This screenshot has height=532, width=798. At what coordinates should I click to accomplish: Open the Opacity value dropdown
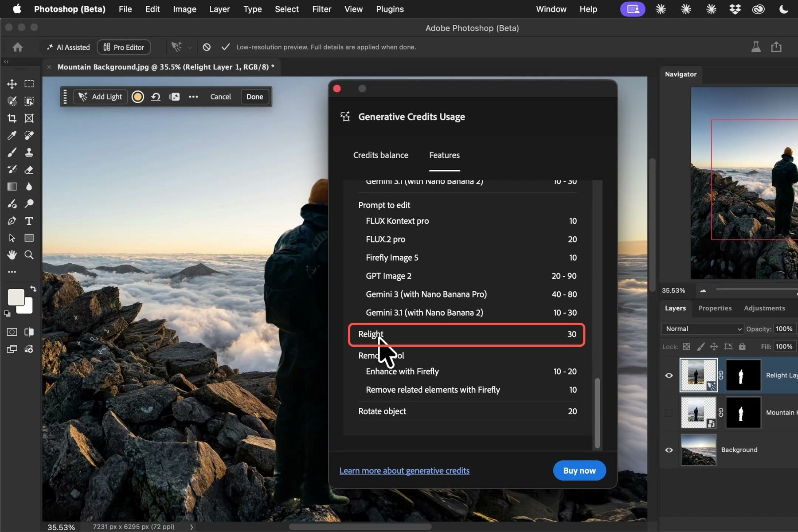click(785, 329)
